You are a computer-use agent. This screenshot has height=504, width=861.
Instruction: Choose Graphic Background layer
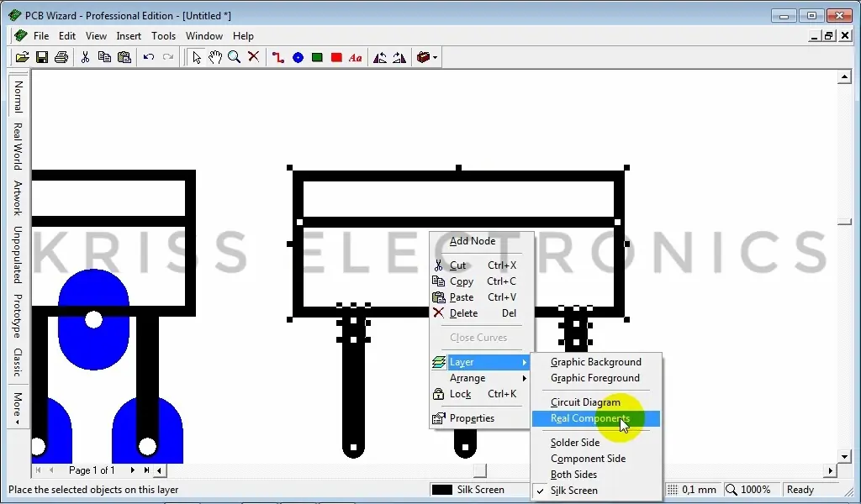(x=596, y=362)
